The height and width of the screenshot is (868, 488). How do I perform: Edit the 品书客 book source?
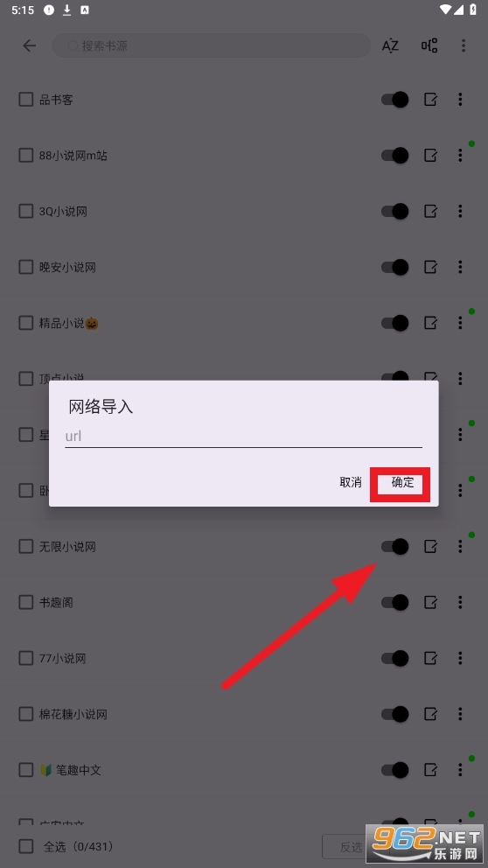[x=430, y=100]
